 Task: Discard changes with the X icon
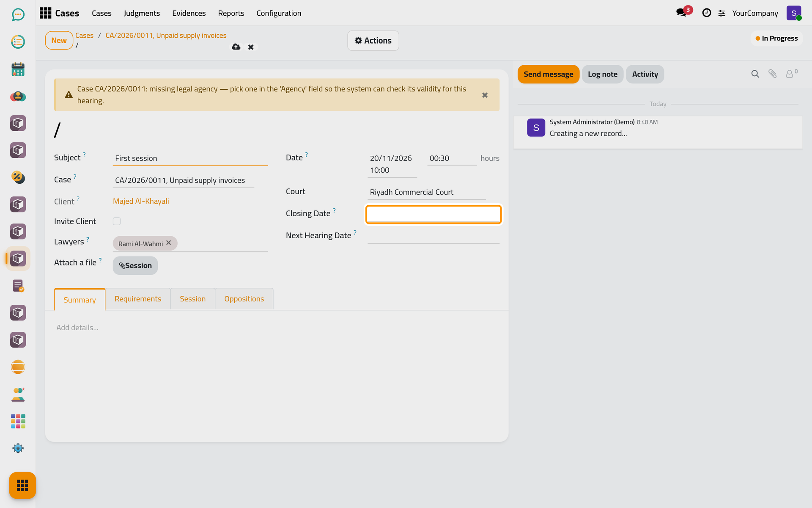click(x=251, y=47)
